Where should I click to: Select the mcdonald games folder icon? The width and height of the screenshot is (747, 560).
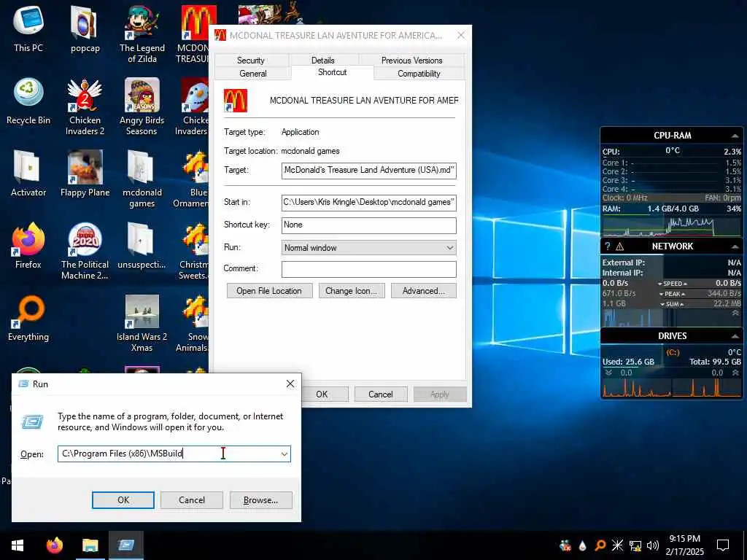[142, 179]
